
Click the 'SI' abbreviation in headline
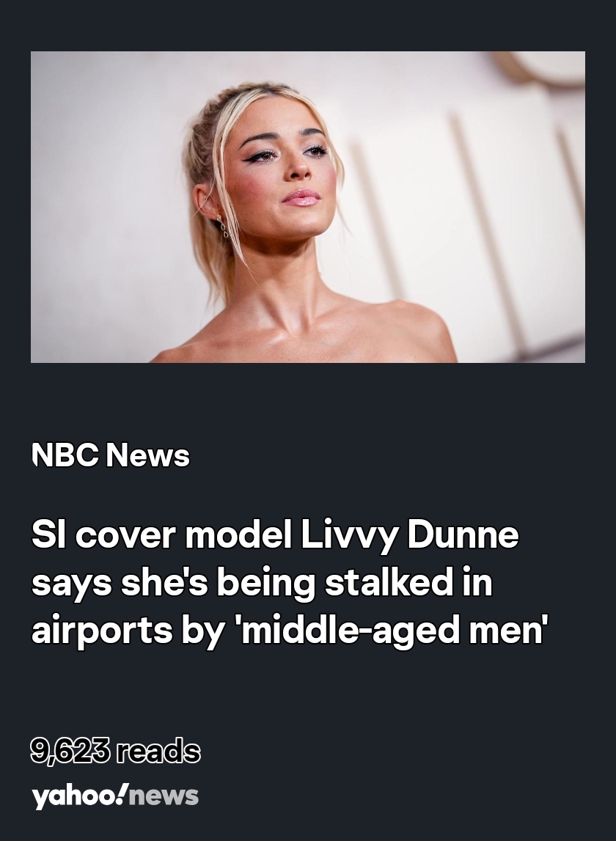pos(49,535)
